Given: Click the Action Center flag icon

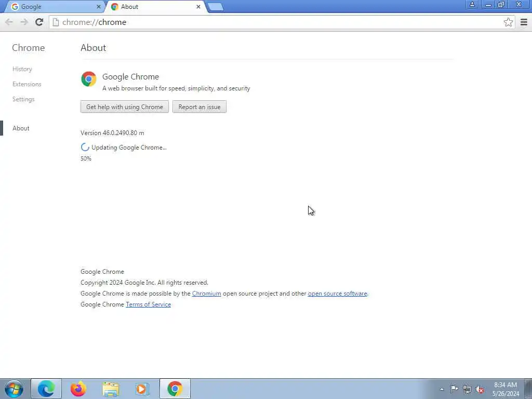Looking at the screenshot, I should [x=454, y=389].
